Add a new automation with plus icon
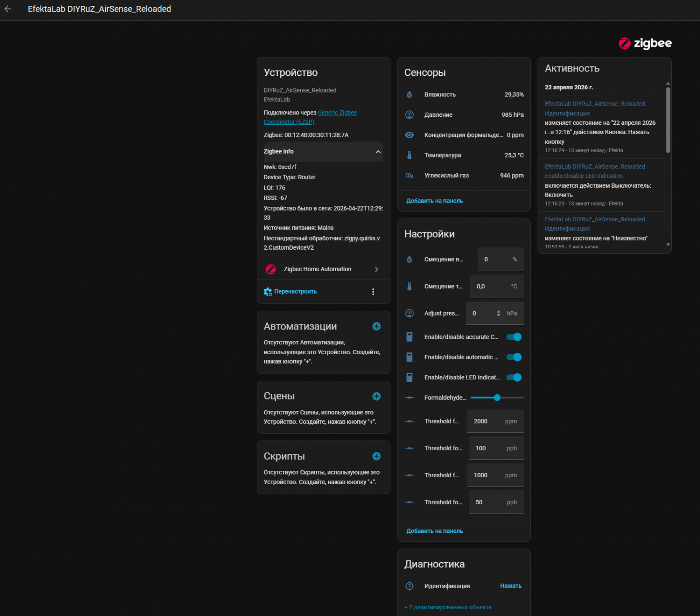The height and width of the screenshot is (616, 700). click(x=376, y=326)
